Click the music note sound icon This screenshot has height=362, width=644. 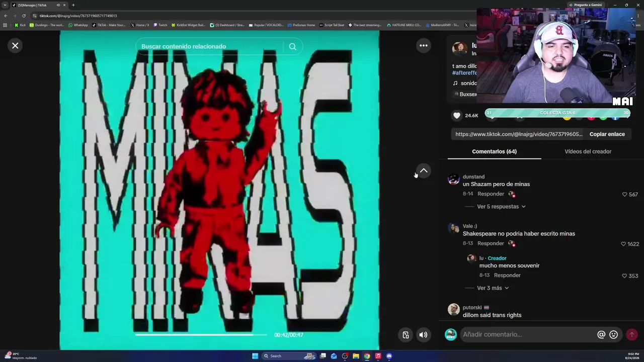tap(455, 83)
